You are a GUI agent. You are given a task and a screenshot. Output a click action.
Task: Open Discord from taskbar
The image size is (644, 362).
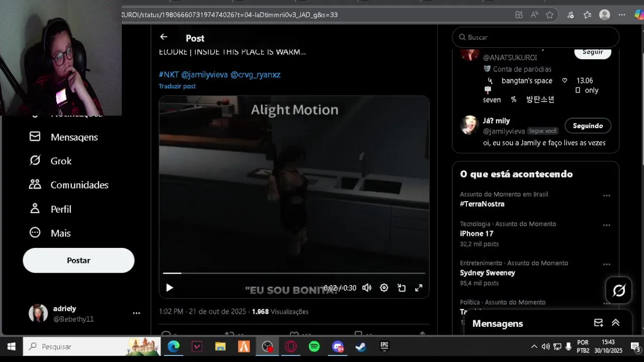[338, 346]
